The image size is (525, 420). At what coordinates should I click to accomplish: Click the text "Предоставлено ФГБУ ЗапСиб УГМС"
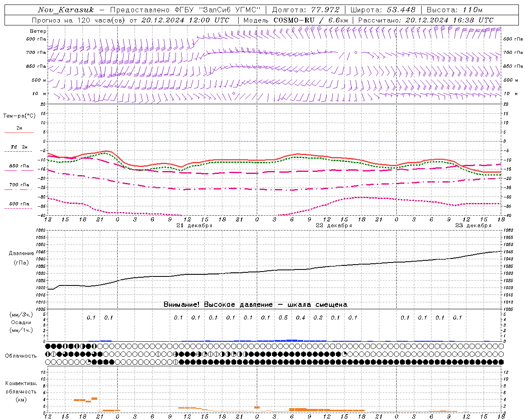point(185,10)
